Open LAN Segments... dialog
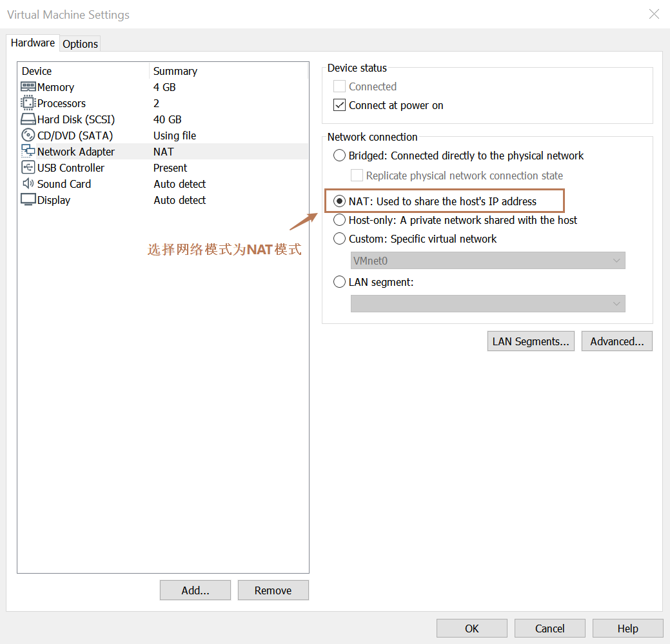Screen dimensions: 670x644 tap(531, 341)
